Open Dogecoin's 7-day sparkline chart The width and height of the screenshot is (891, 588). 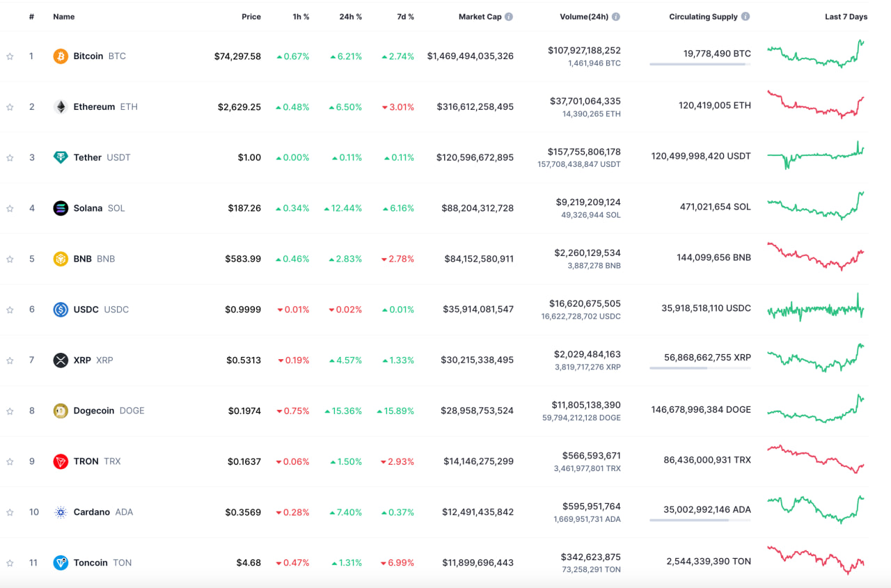pos(816,408)
